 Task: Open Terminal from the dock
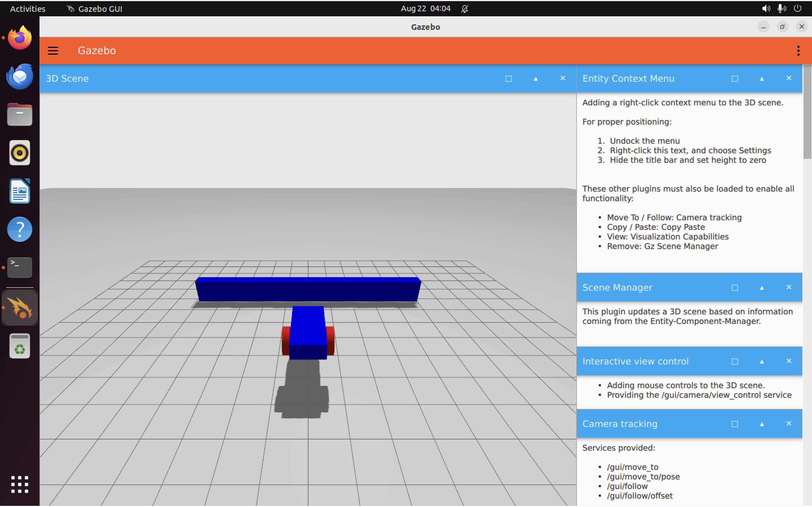click(x=19, y=267)
